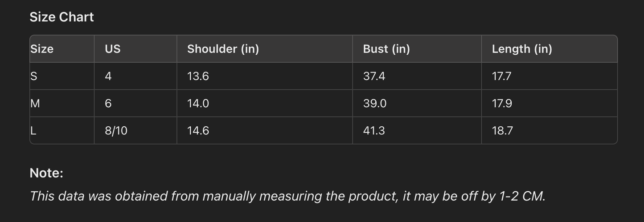Click the Size column header
The image size is (644, 222).
(42, 49)
